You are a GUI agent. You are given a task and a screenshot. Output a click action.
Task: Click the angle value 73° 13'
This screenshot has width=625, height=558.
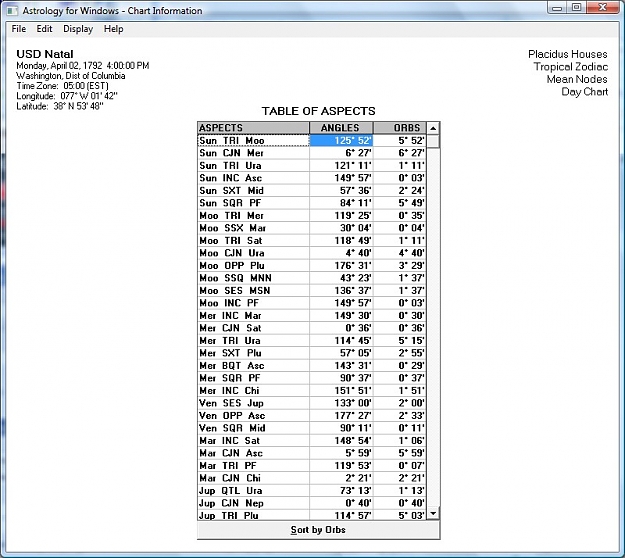(341, 491)
